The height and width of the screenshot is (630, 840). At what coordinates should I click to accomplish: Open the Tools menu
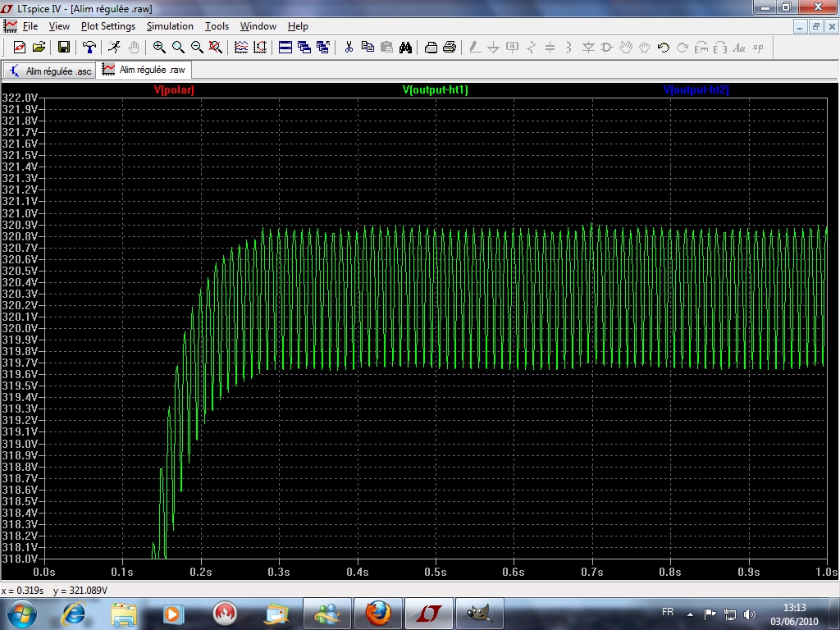(217, 25)
